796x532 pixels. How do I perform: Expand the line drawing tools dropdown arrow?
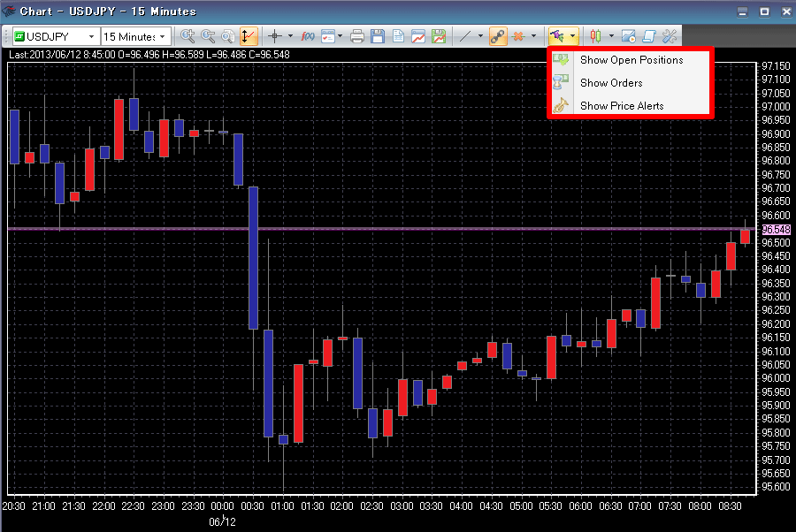(x=480, y=36)
